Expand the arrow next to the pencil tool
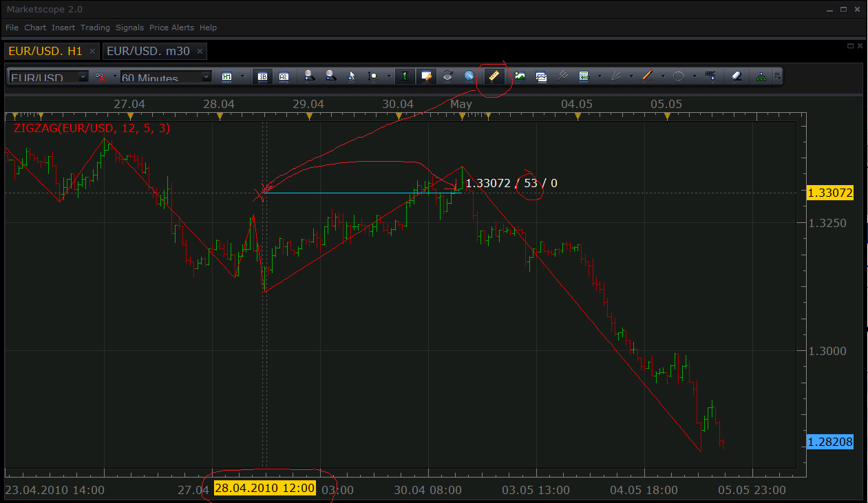 click(663, 76)
